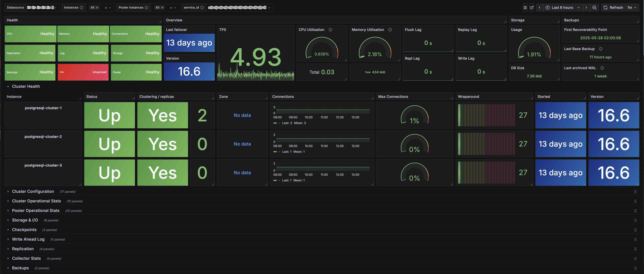Screen dimensions: 644x274
Task: Remove the All tag from Instances filter
Action: click(97, 8)
